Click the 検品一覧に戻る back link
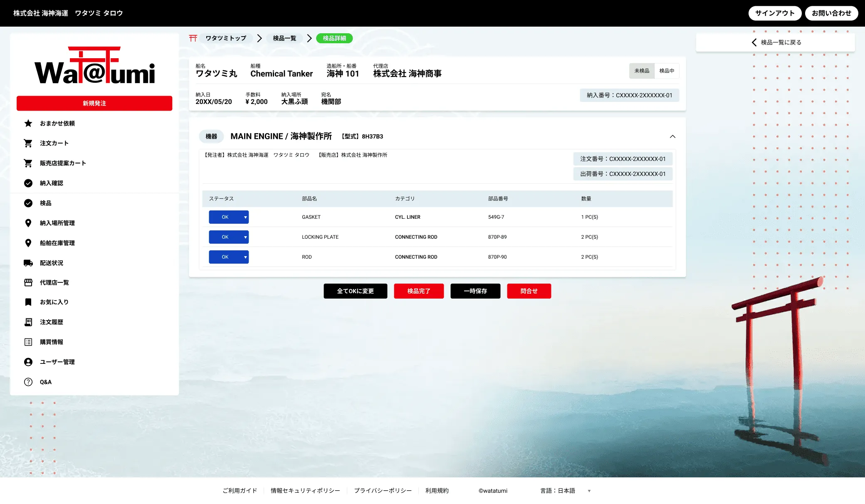Image resolution: width=865 pixels, height=504 pixels. 776,42
